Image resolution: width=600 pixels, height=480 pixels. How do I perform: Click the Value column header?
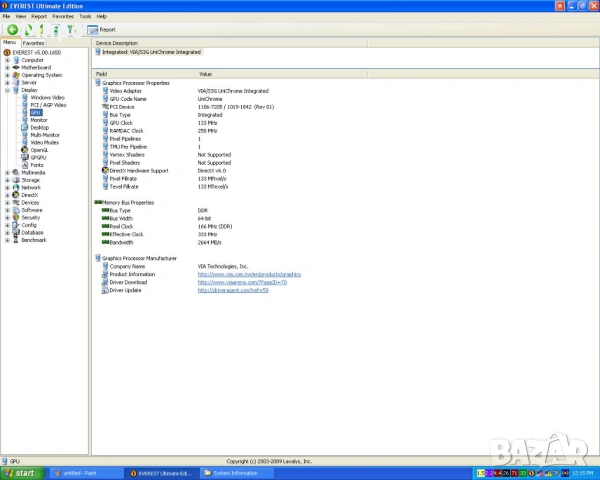point(281,74)
